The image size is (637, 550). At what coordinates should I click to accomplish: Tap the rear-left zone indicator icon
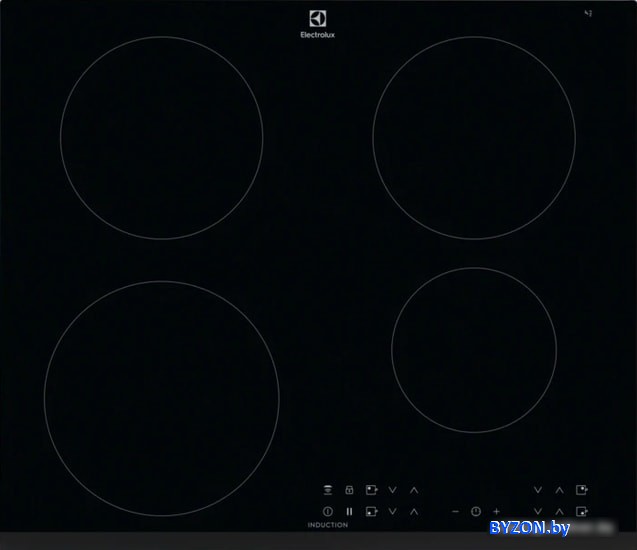coord(371,490)
